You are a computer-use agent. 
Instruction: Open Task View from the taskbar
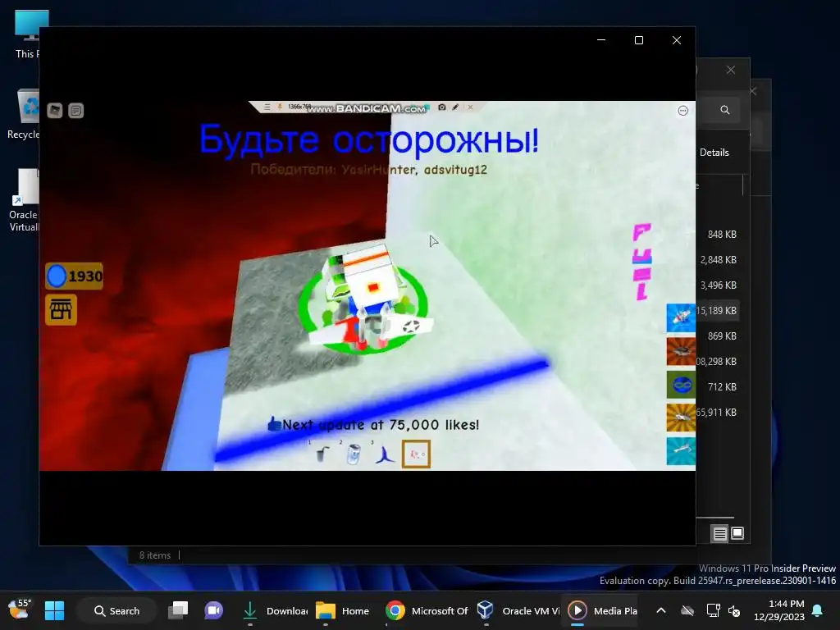pyautogui.click(x=178, y=610)
